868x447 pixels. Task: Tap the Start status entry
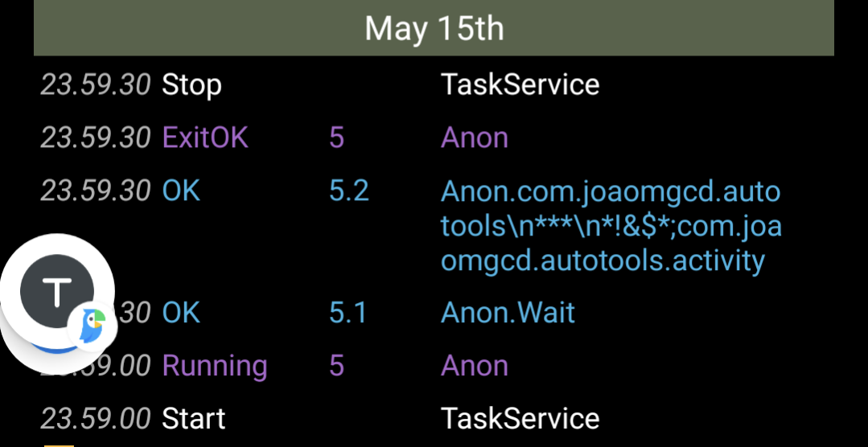pyautogui.click(x=194, y=419)
